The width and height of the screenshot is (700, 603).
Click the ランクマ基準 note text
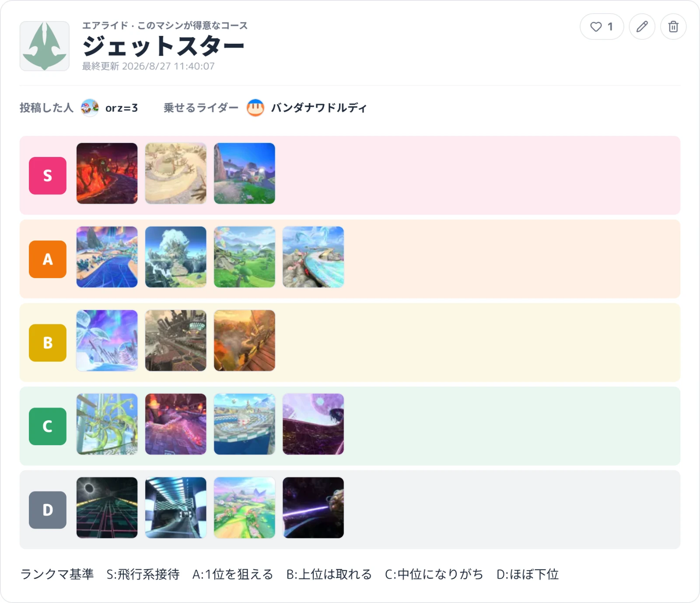(57, 574)
